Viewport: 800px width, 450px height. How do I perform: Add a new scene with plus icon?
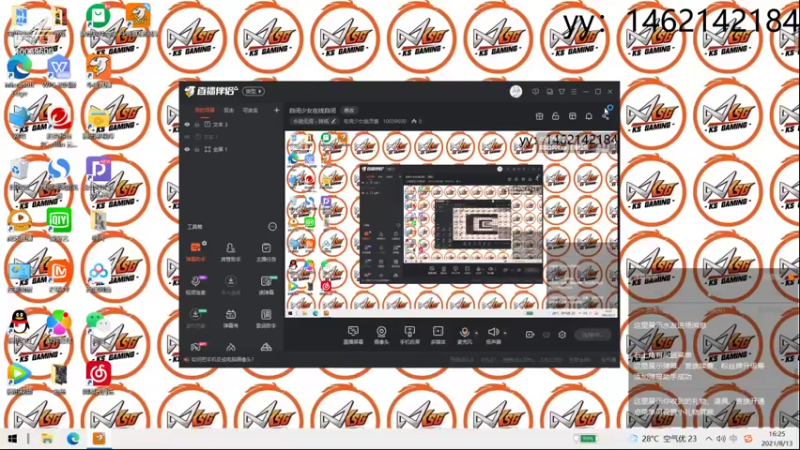click(x=276, y=110)
